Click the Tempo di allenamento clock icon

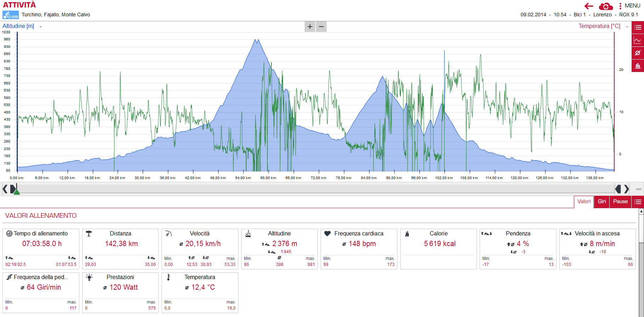10,234
